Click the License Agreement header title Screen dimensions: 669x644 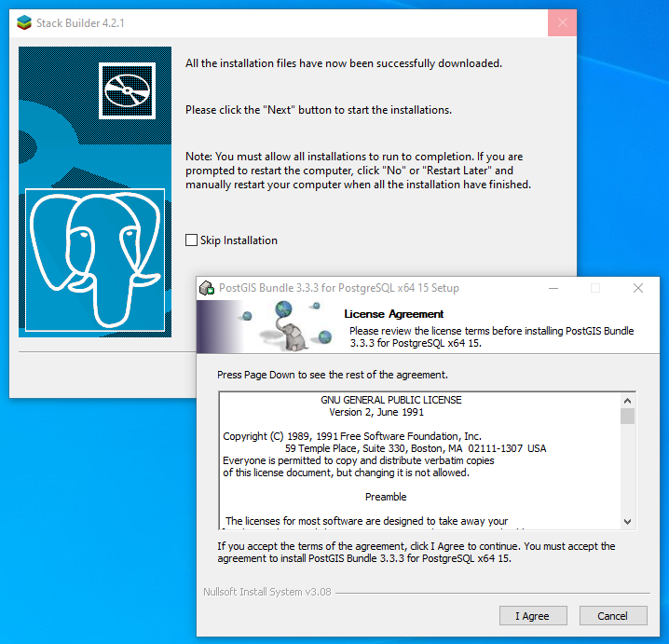click(x=394, y=314)
